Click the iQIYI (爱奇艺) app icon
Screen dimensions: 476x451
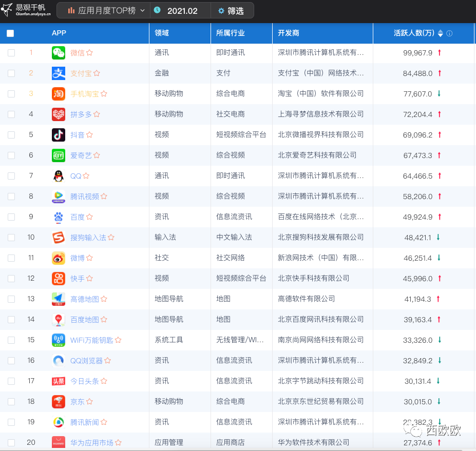[59, 155]
